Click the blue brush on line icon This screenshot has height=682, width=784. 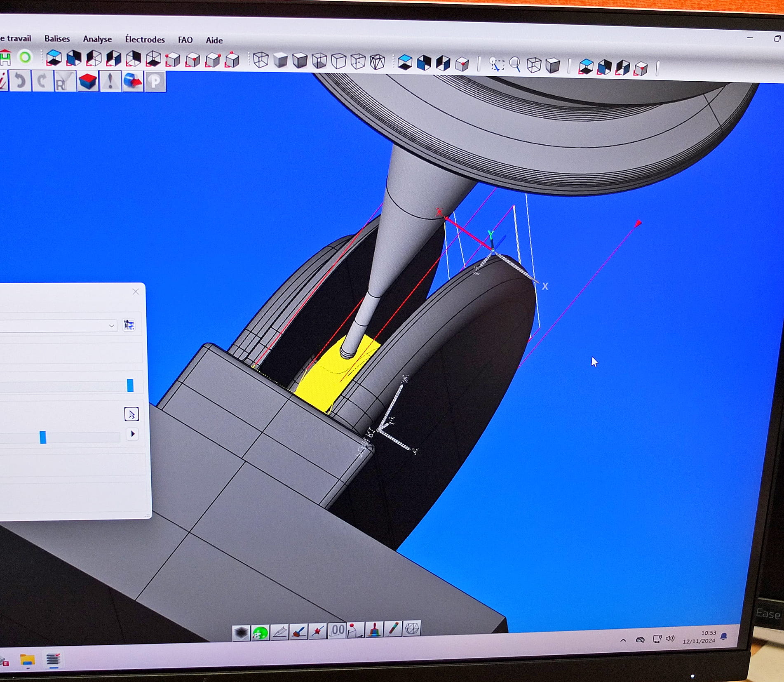[298, 631]
